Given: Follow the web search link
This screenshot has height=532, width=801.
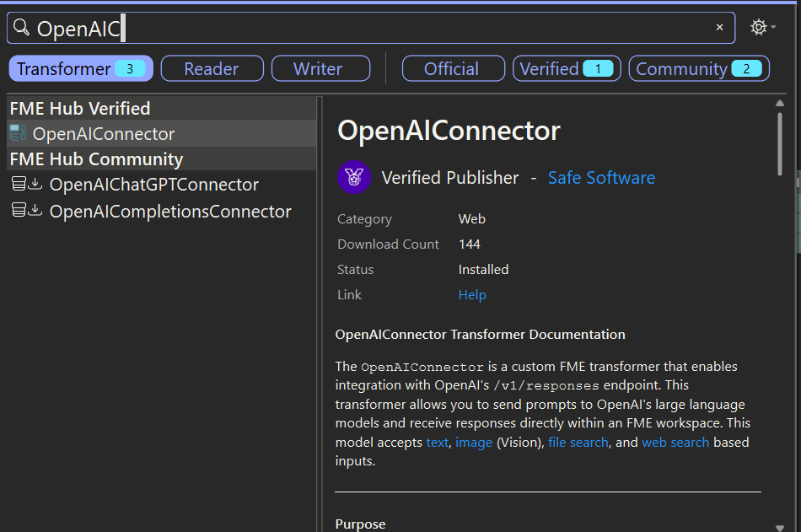Looking at the screenshot, I should pyautogui.click(x=675, y=442).
